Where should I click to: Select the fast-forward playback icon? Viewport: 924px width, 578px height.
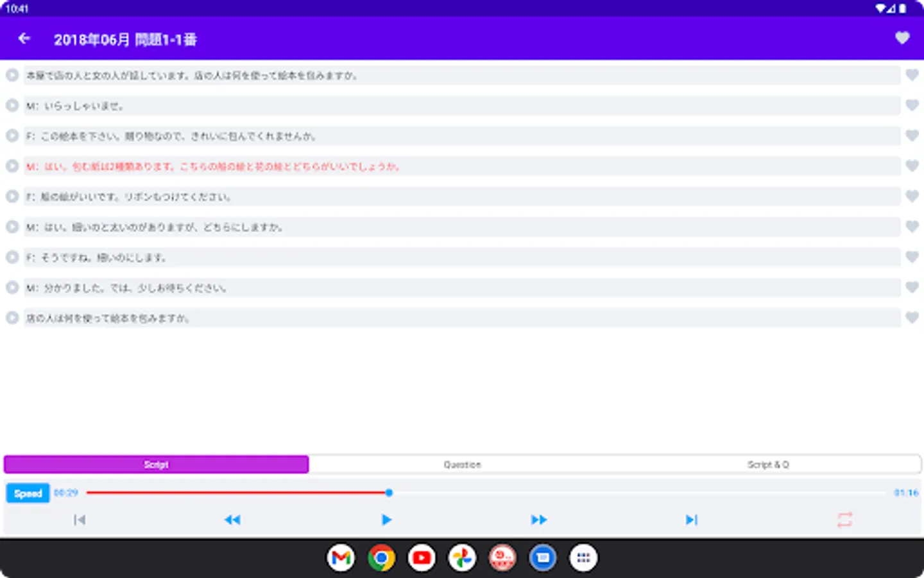539,520
